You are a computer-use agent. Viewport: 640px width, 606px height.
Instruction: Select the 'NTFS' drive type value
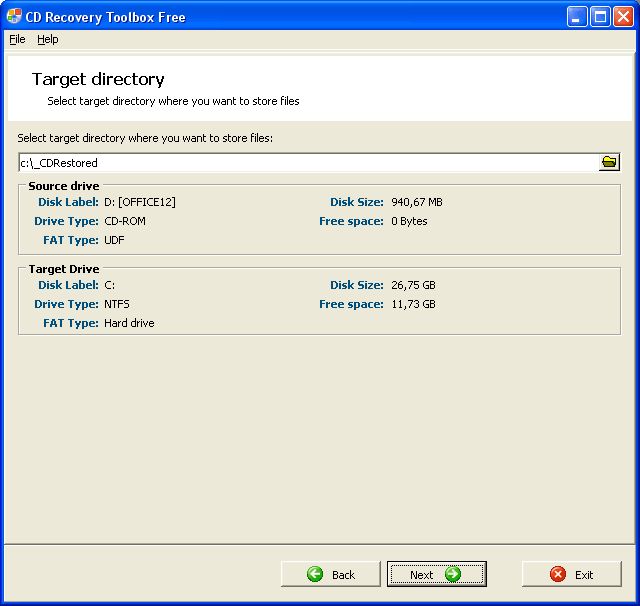coord(117,304)
